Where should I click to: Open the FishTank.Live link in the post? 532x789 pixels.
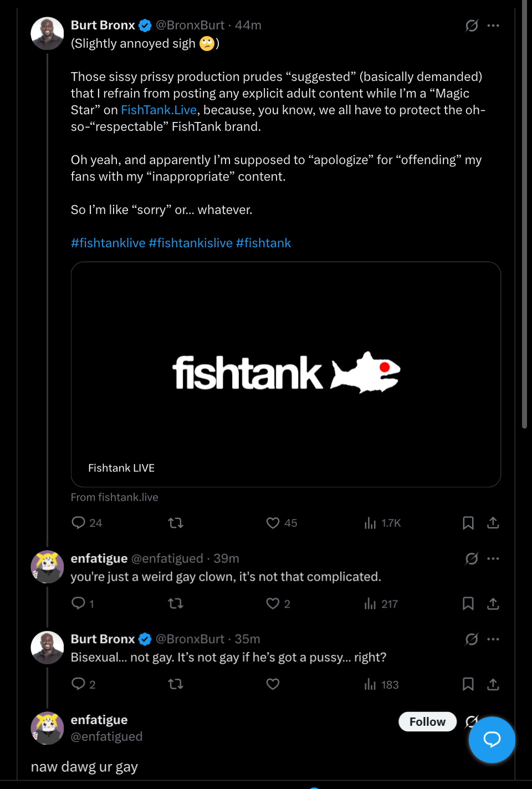pyautogui.click(x=158, y=110)
